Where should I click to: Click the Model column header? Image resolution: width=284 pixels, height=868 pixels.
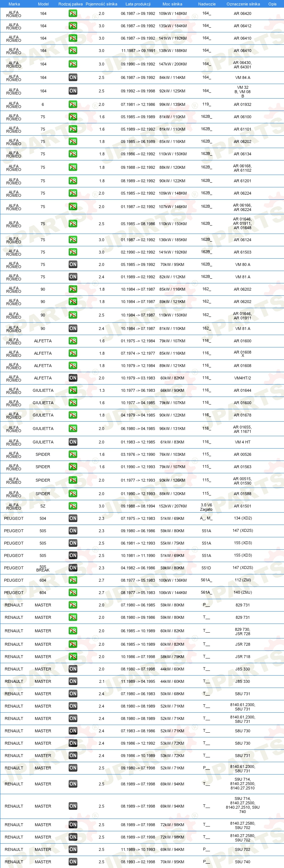click(x=43, y=4)
